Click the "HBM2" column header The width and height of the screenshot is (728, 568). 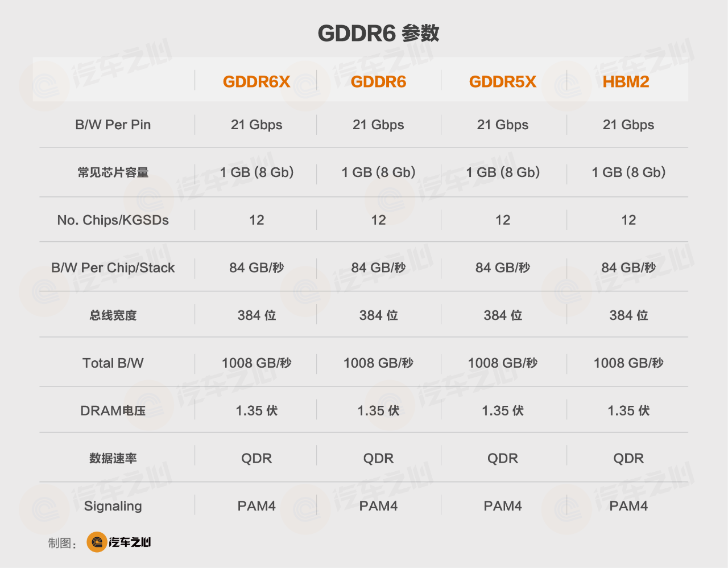click(x=626, y=81)
